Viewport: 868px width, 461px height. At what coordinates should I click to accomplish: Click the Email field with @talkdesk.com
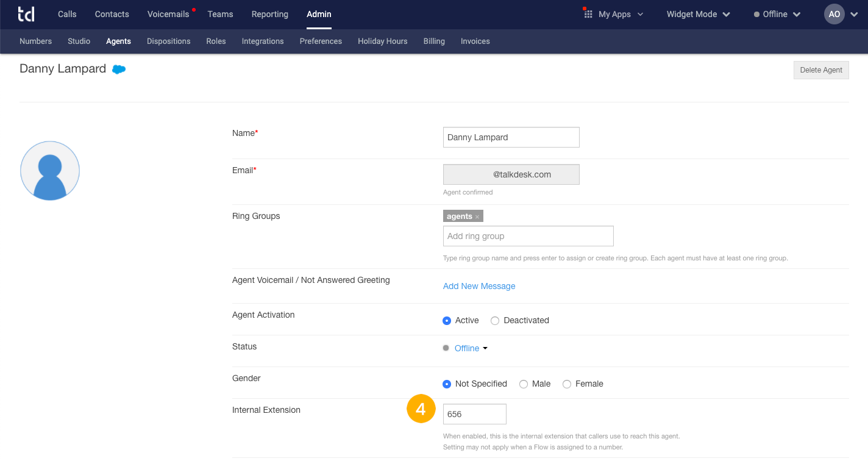pos(511,174)
